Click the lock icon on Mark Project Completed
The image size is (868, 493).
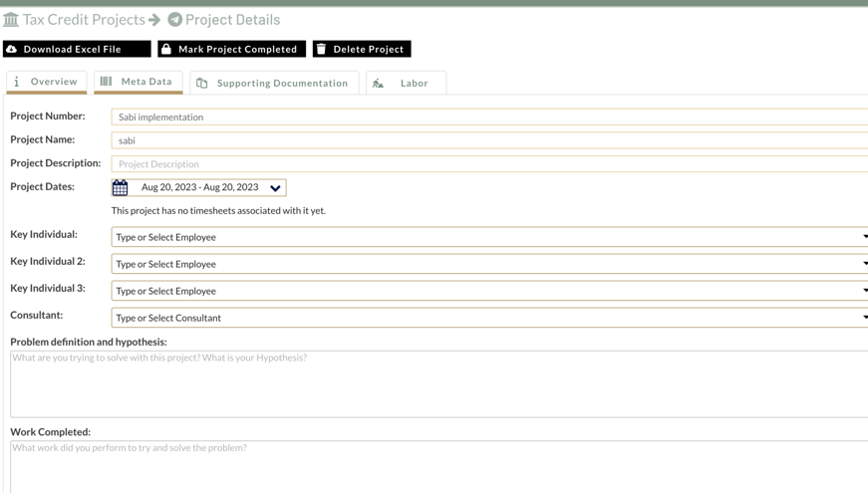click(166, 49)
